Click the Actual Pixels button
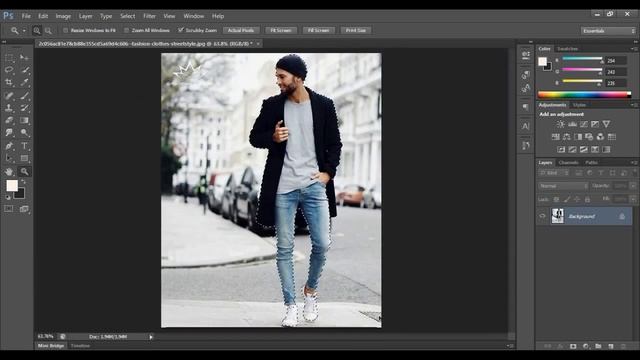The width and height of the screenshot is (640, 360). point(241,31)
